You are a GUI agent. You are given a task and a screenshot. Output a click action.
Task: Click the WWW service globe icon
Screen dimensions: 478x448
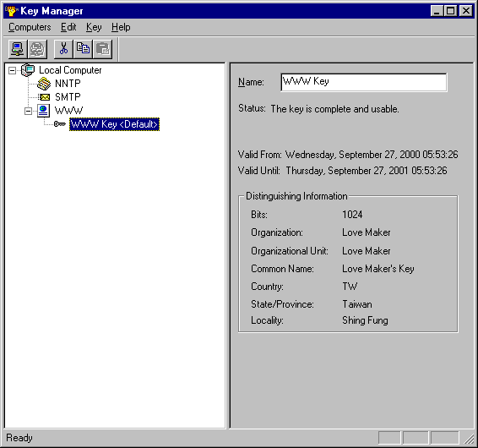(44, 111)
